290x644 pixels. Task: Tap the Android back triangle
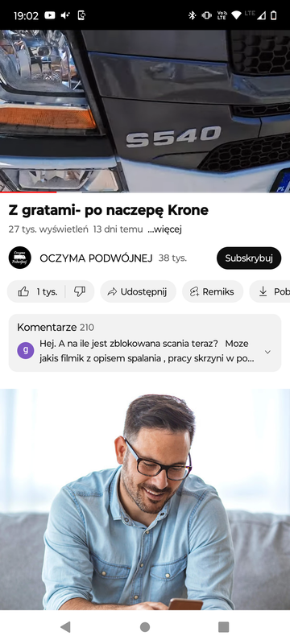tap(65, 627)
